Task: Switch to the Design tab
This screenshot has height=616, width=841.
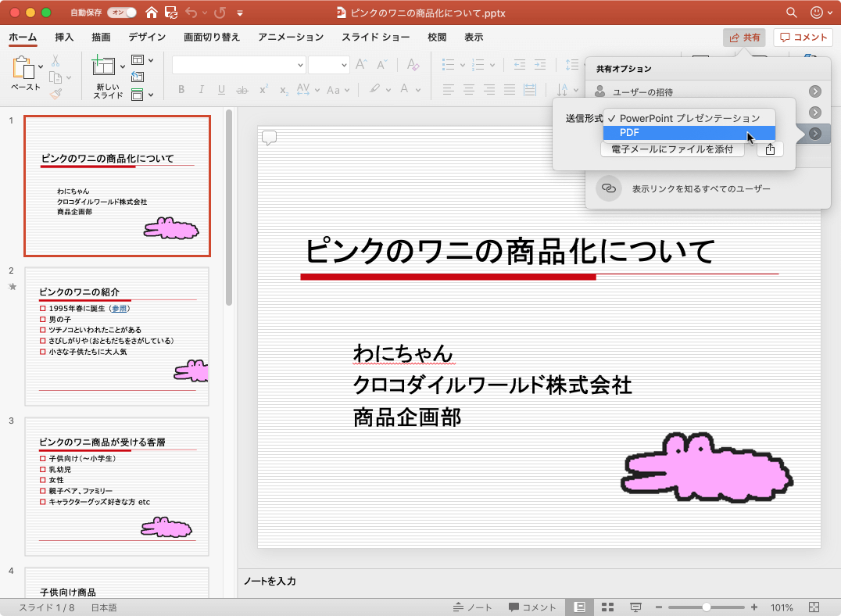Action: pos(147,38)
